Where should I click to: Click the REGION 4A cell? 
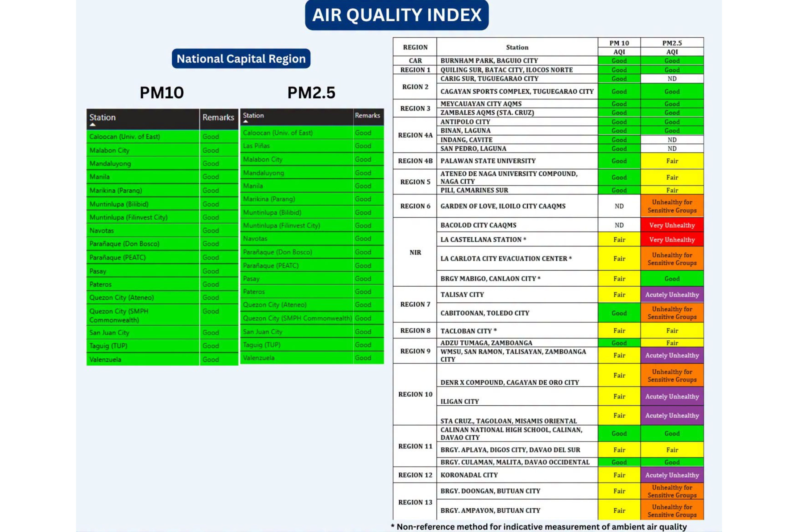coord(415,135)
